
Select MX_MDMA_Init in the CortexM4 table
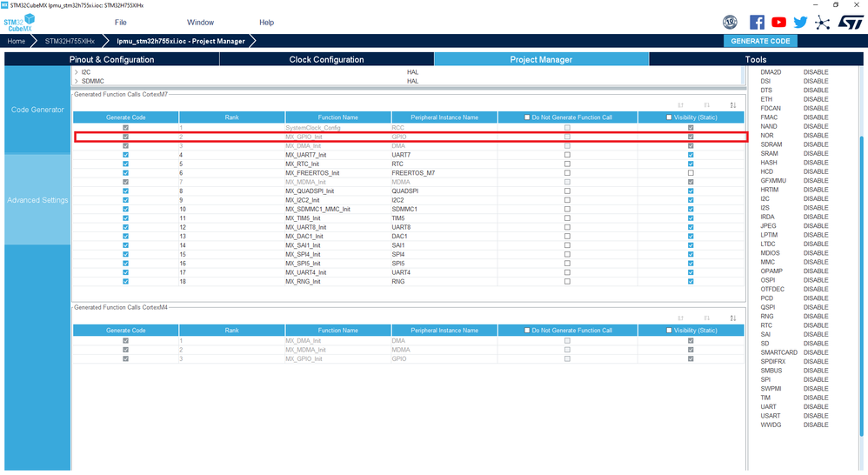click(338, 350)
